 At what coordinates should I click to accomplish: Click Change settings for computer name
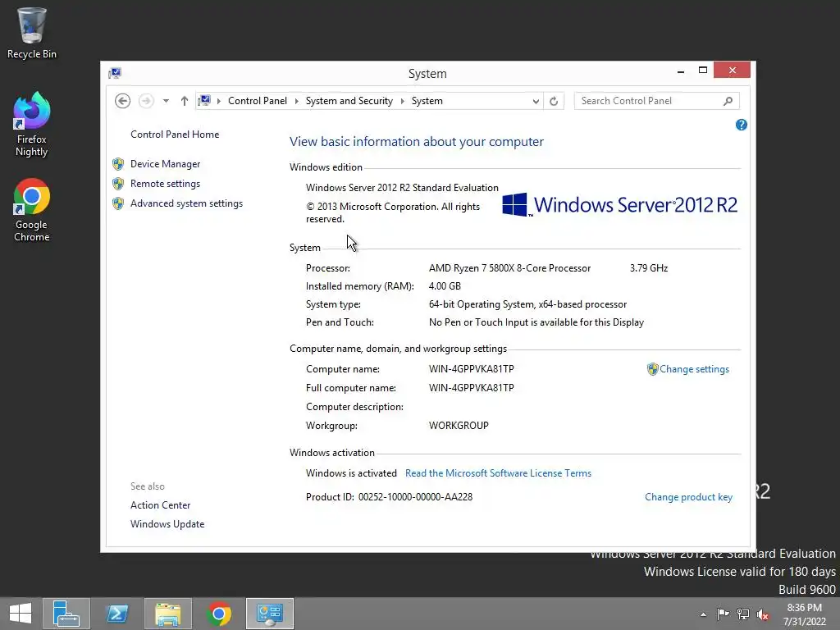[x=694, y=369]
